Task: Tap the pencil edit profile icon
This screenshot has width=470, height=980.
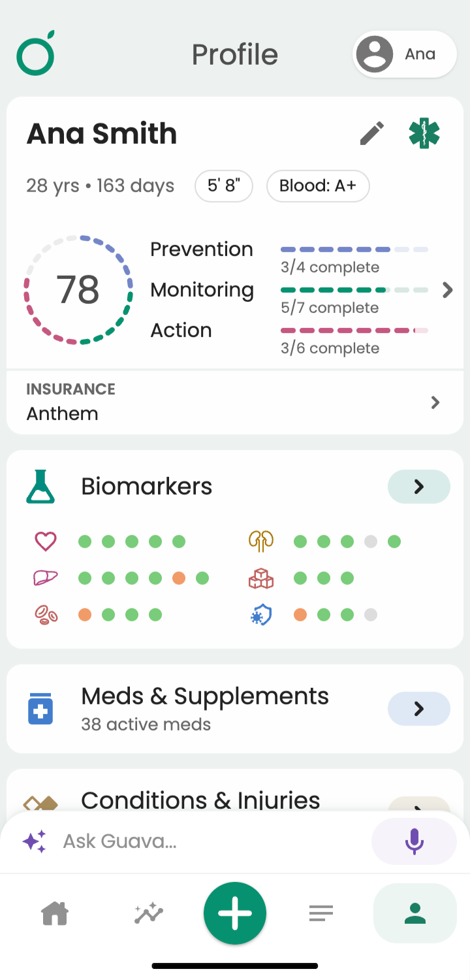Action: [372, 134]
